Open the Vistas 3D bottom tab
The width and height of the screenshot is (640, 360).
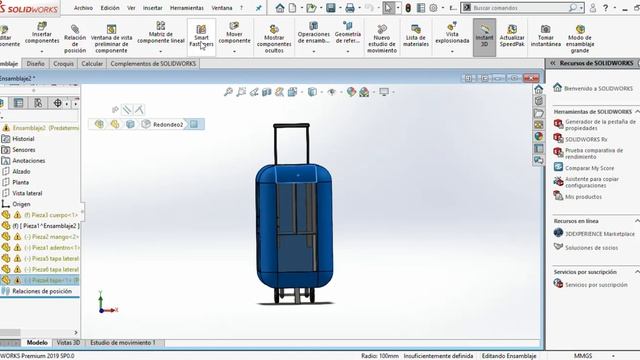click(68, 343)
